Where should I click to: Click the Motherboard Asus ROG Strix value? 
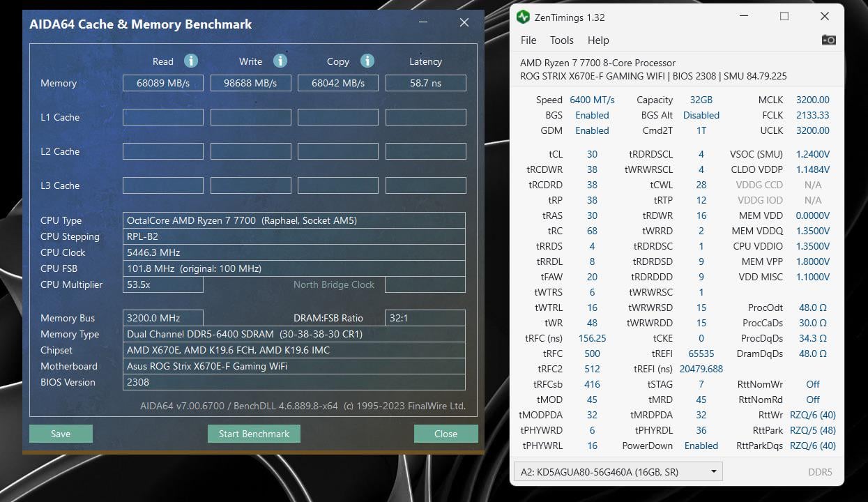click(x=294, y=366)
